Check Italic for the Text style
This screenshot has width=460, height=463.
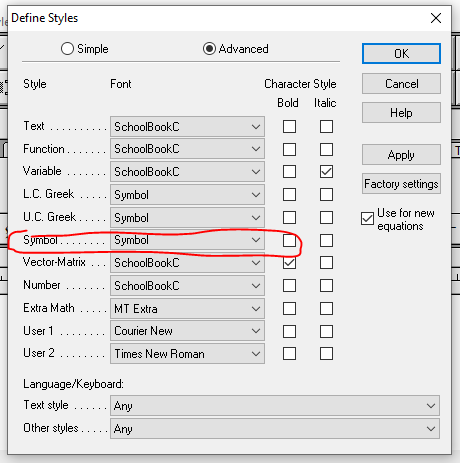click(326, 126)
